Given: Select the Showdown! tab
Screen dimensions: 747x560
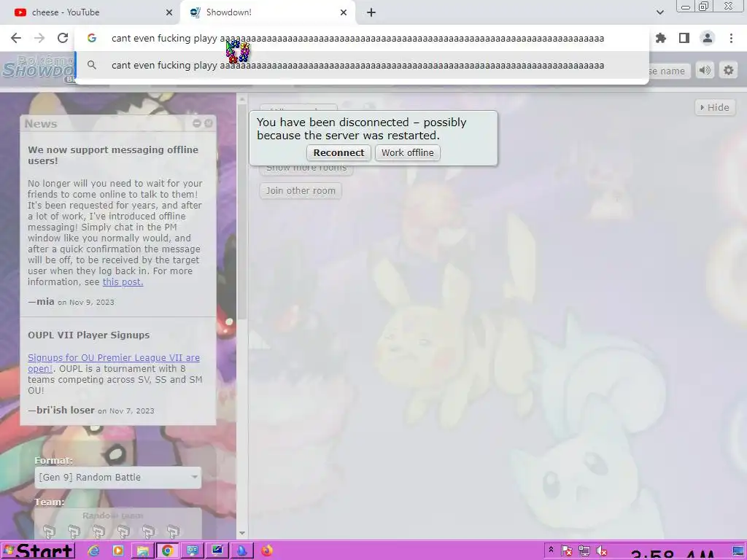Looking at the screenshot, I should 267,12.
